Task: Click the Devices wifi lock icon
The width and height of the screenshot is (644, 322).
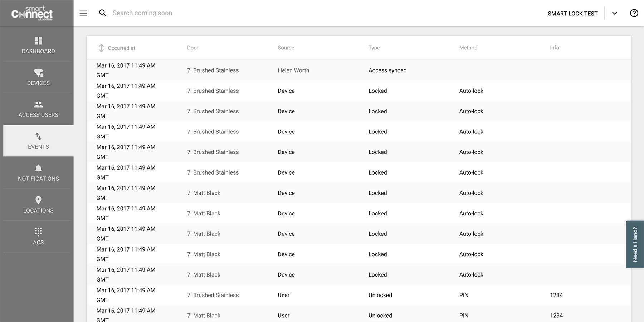Action: pyautogui.click(x=38, y=73)
